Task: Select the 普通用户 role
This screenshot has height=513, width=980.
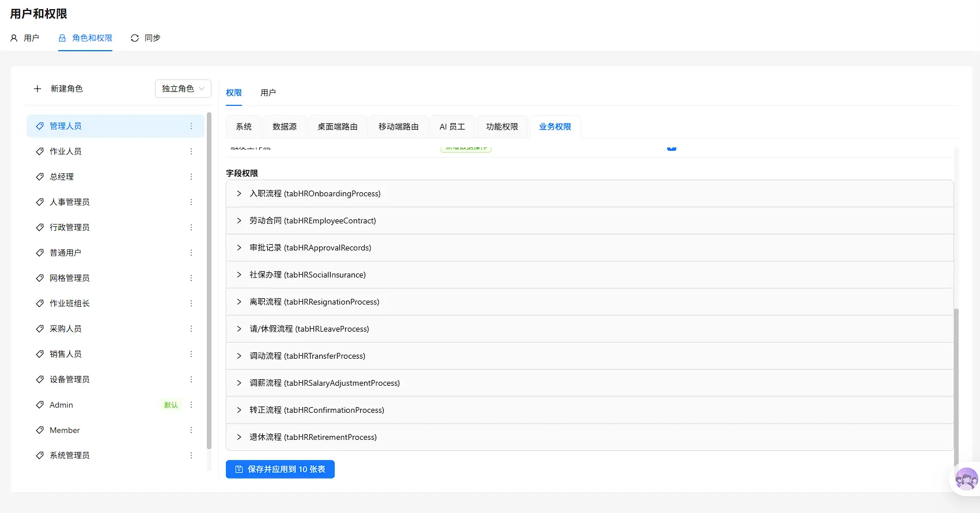Action: tap(115, 253)
